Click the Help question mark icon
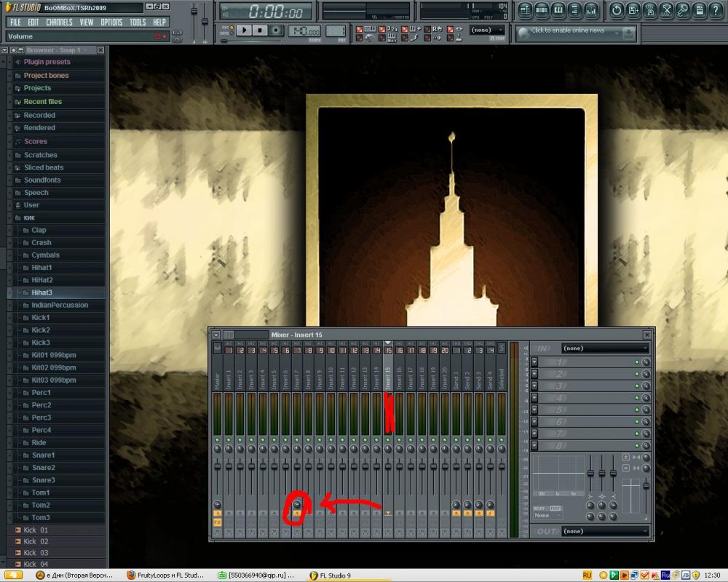This screenshot has height=582, width=728. (716, 10)
